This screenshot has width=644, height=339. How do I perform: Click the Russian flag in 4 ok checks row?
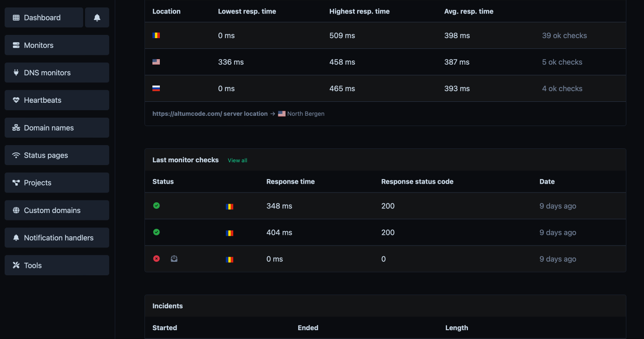[156, 88]
